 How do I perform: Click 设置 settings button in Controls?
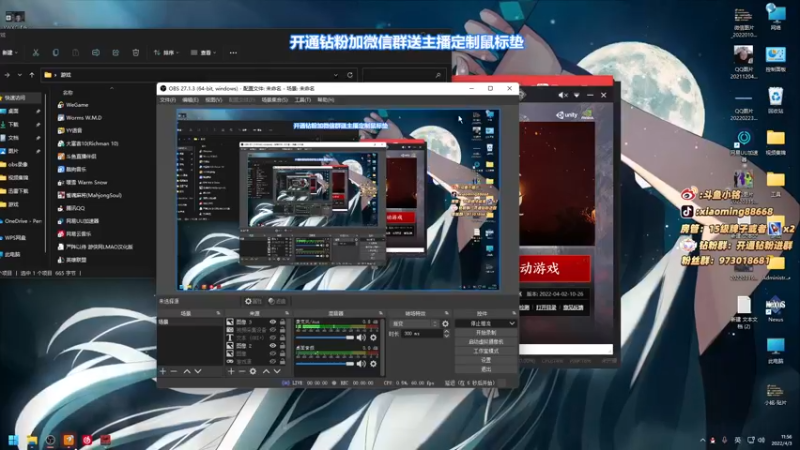[486, 360]
